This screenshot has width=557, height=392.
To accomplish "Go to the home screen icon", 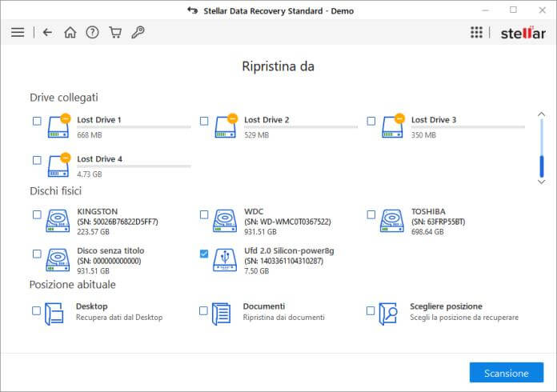I will (70, 33).
